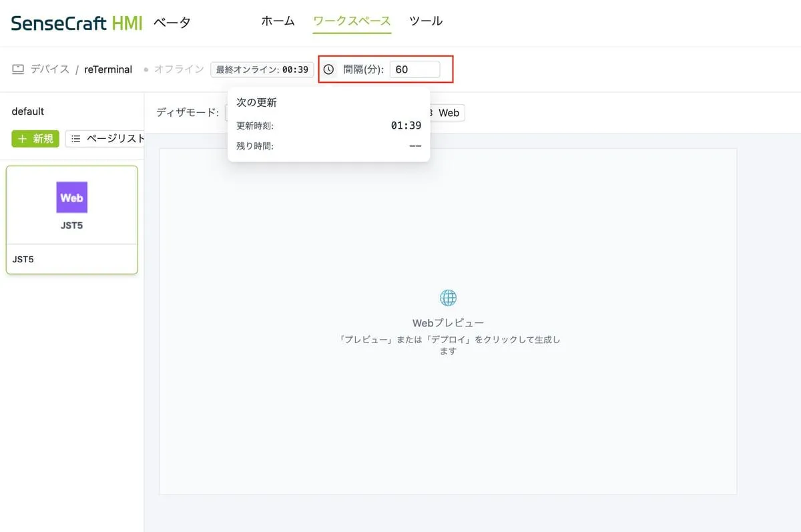Screen dimensions: 801x532
Task: Open the ツール tab
Action: pyautogui.click(x=426, y=21)
